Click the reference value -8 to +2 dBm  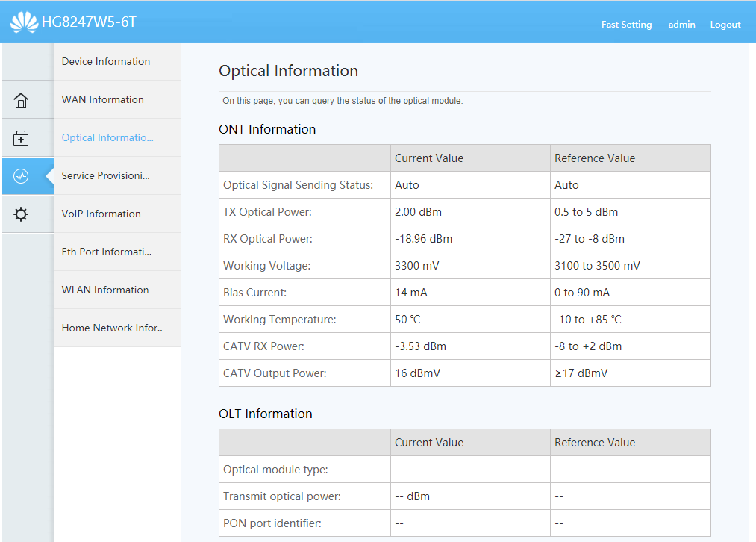(x=588, y=346)
